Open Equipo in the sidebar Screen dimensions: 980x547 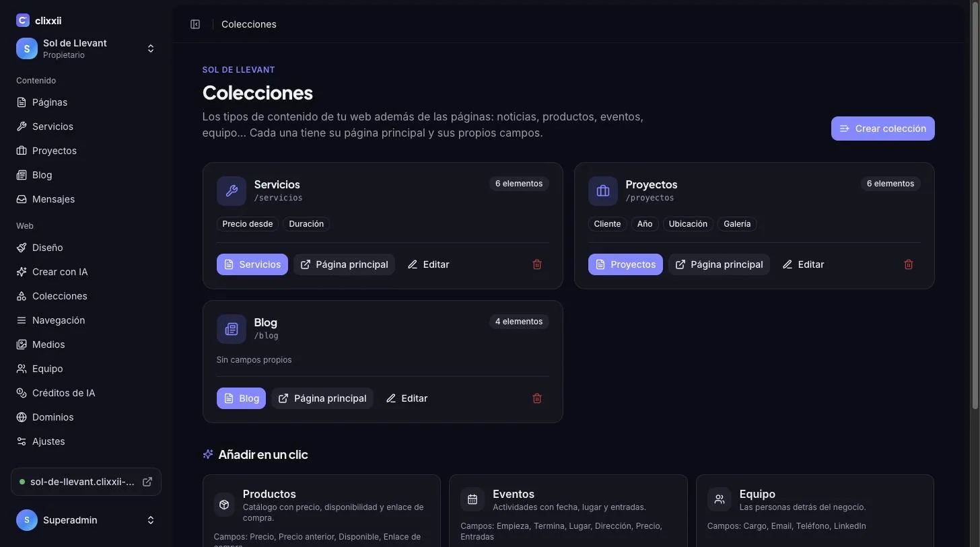coord(86,369)
